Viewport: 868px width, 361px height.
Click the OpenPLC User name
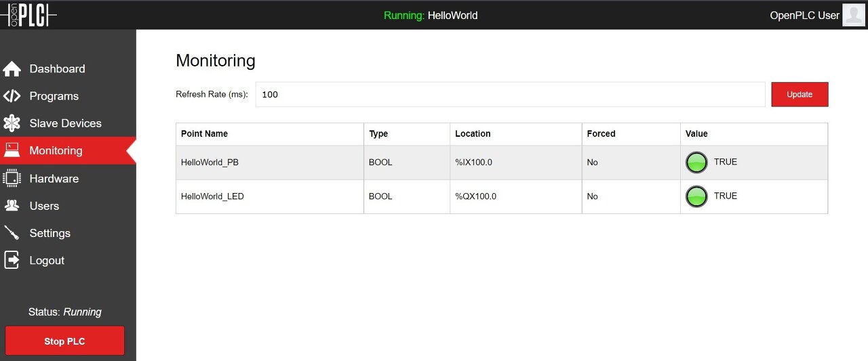pyautogui.click(x=804, y=15)
